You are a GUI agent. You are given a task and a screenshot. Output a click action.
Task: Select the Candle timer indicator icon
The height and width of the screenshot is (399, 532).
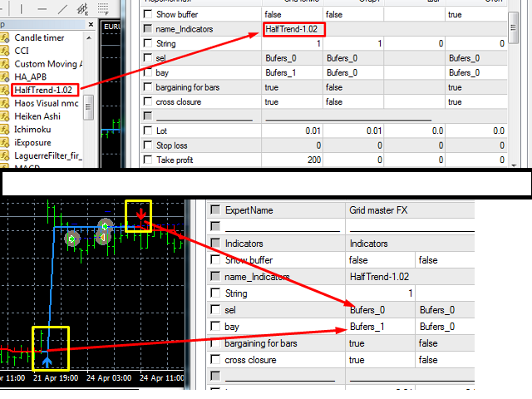coord(4,38)
